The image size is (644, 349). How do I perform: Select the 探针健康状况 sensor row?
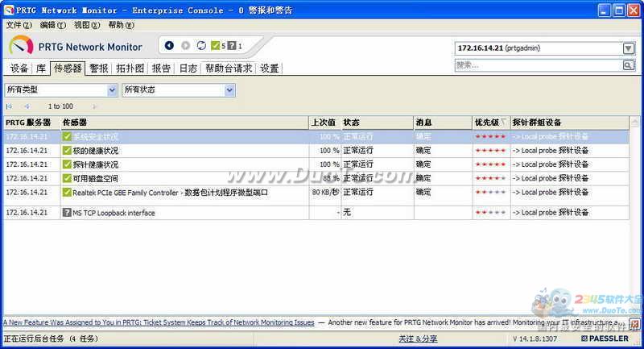316,164
